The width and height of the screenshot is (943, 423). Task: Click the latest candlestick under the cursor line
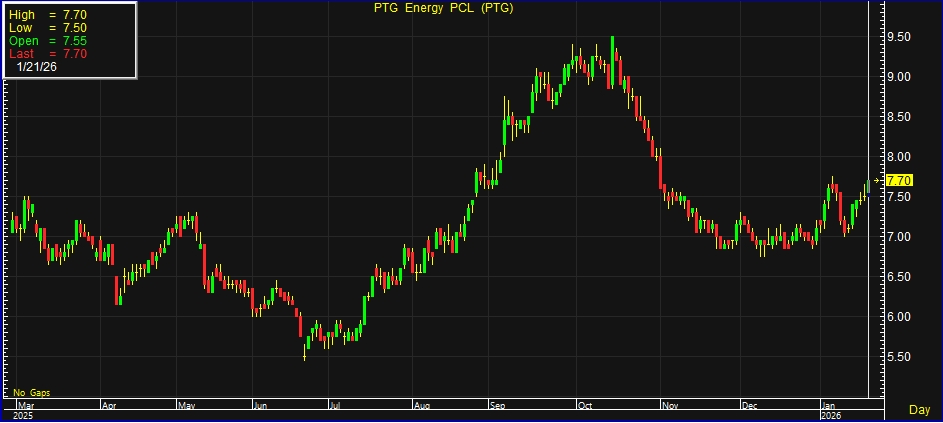pyautogui.click(x=867, y=186)
